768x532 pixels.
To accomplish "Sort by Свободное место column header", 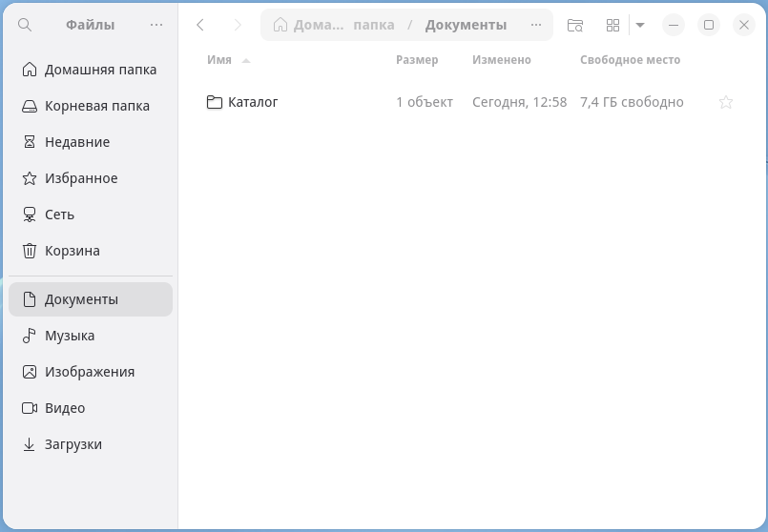I will 630,60.
